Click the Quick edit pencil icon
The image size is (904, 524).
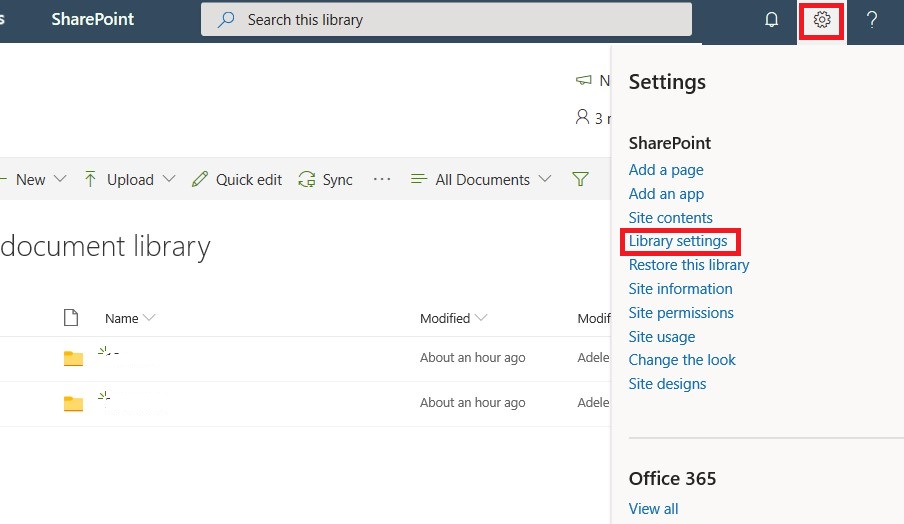point(199,179)
